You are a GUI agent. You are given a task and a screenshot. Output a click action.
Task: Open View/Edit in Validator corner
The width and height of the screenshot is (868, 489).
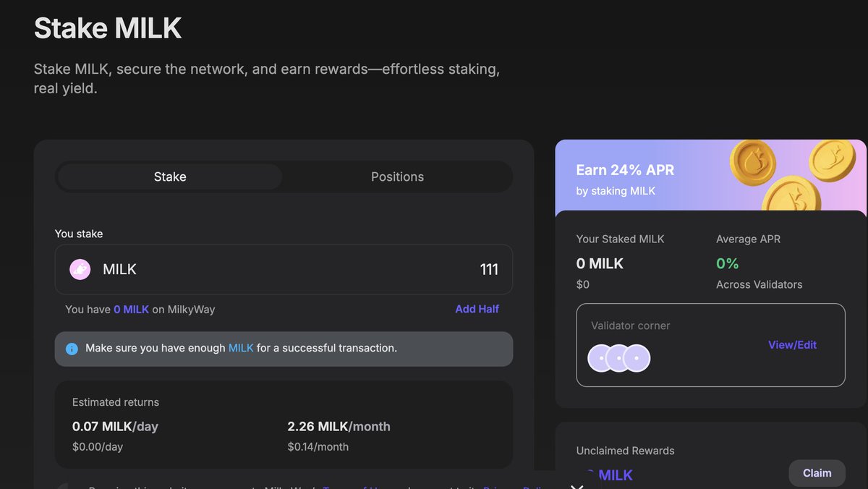coord(792,345)
